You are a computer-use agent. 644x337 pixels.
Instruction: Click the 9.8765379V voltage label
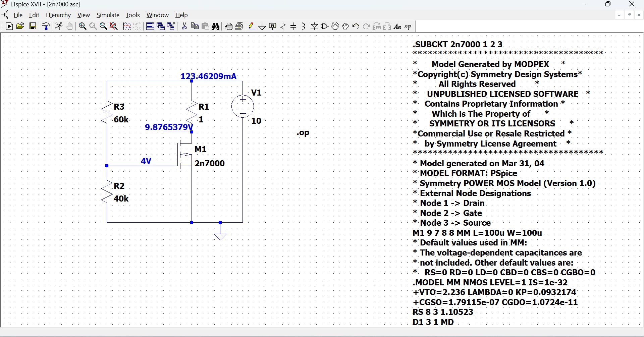[x=169, y=127]
